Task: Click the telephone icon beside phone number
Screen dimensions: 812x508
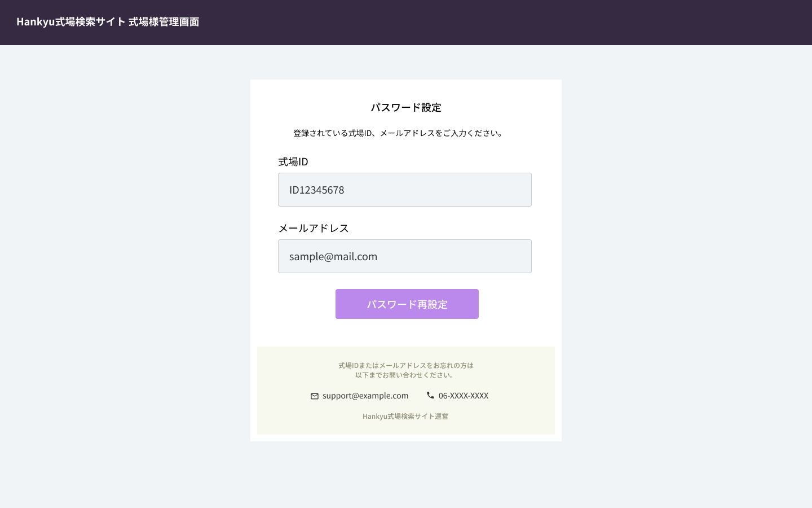Action: [x=430, y=395]
